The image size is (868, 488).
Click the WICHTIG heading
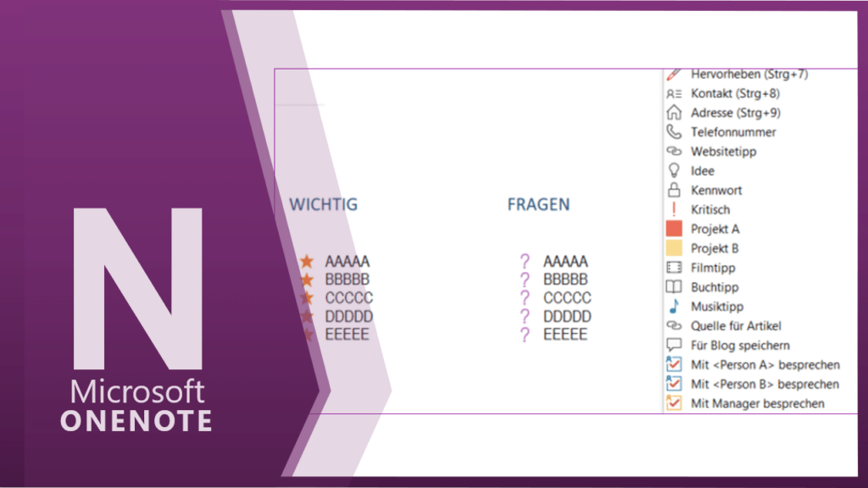click(x=323, y=205)
